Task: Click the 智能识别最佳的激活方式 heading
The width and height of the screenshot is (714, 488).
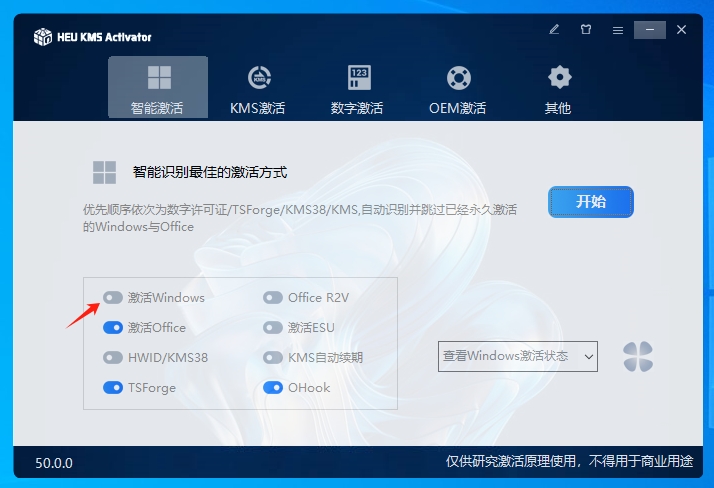Action: pyautogui.click(x=210, y=173)
